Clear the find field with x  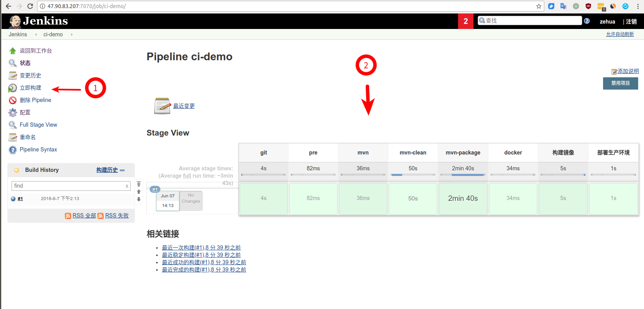(127, 186)
